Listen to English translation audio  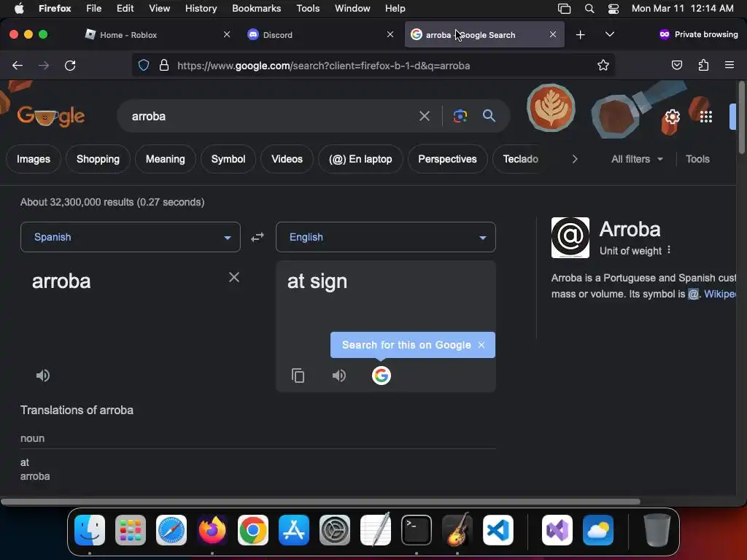[x=339, y=376]
